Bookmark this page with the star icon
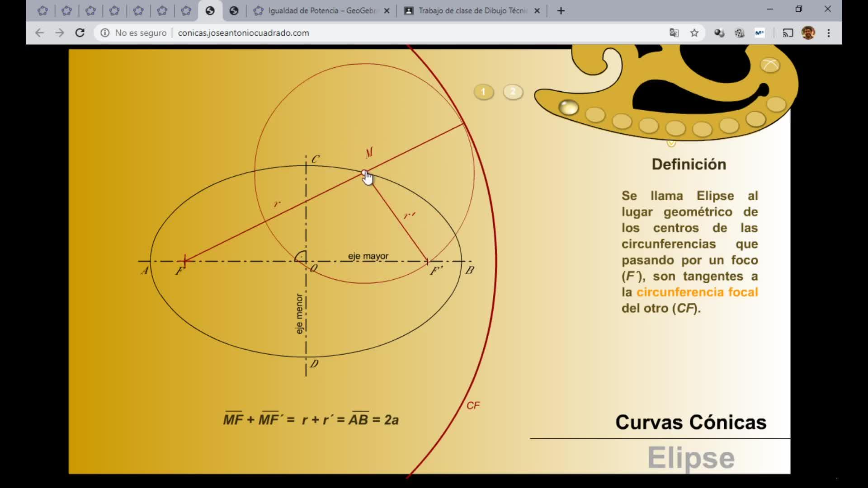 tap(694, 33)
